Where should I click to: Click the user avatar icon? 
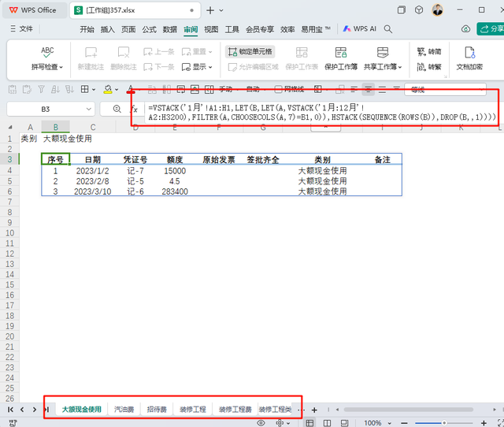[x=438, y=10]
